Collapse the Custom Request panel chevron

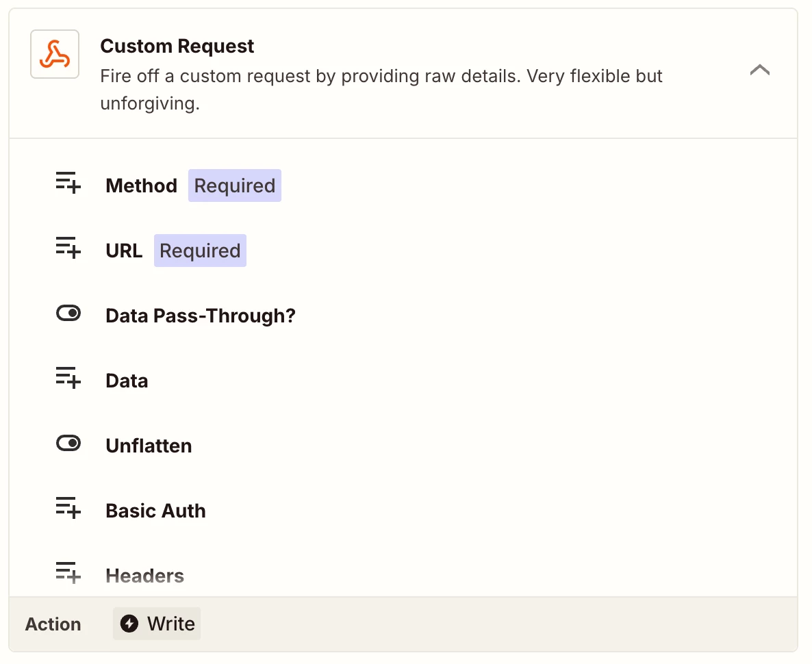tap(760, 70)
